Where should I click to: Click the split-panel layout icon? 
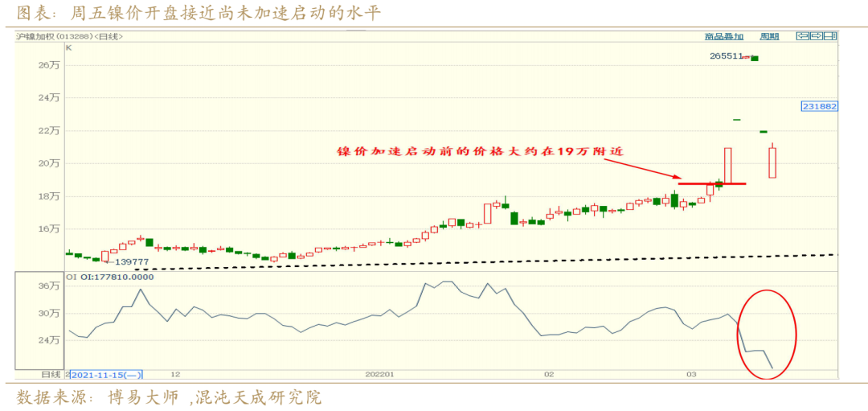click(x=830, y=36)
